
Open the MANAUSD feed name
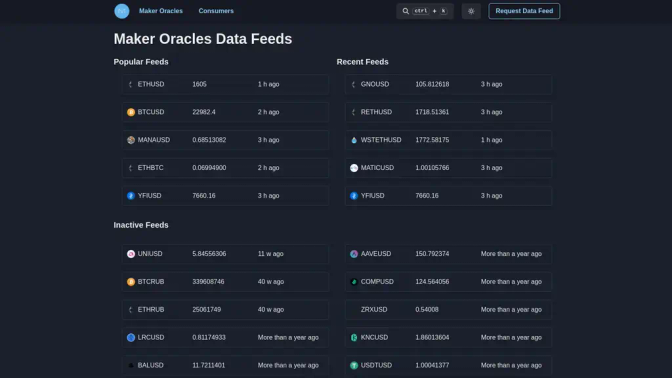(154, 140)
